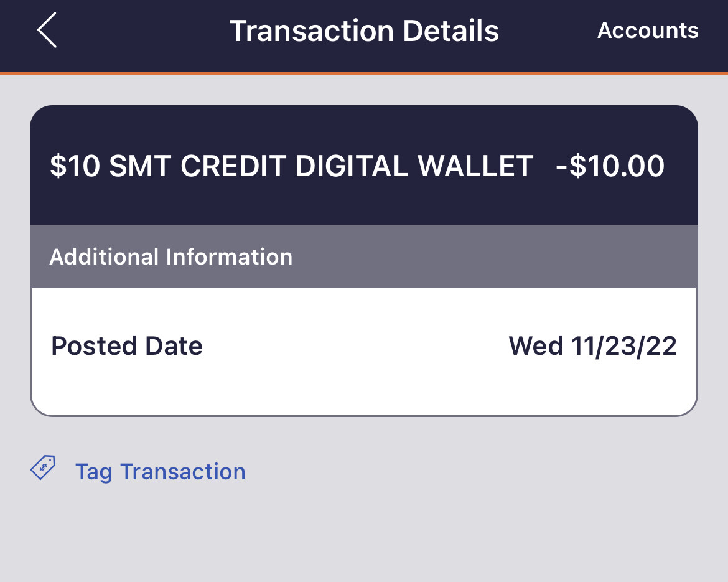The width and height of the screenshot is (728, 582).
Task: Tap the white space under Posted Date
Action: pyautogui.click(x=364, y=389)
